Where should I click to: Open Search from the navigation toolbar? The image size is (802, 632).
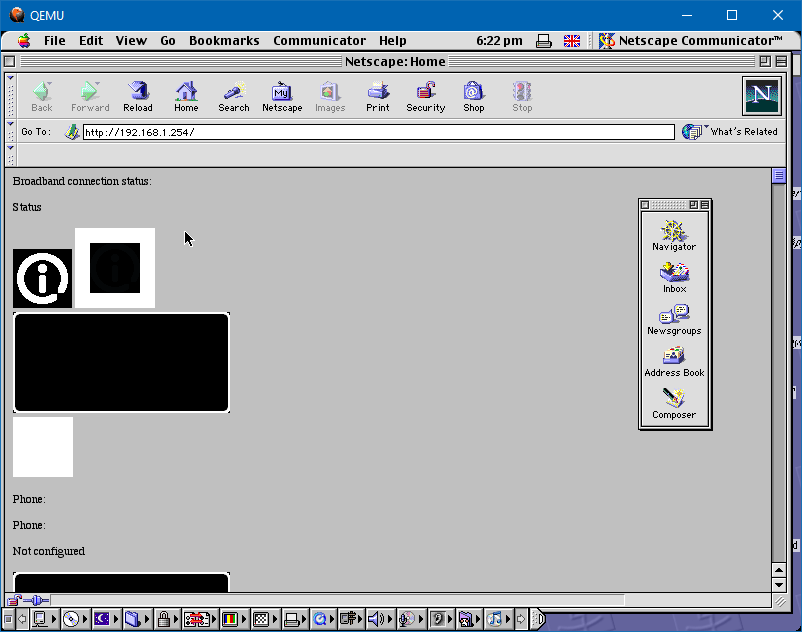[x=234, y=96]
